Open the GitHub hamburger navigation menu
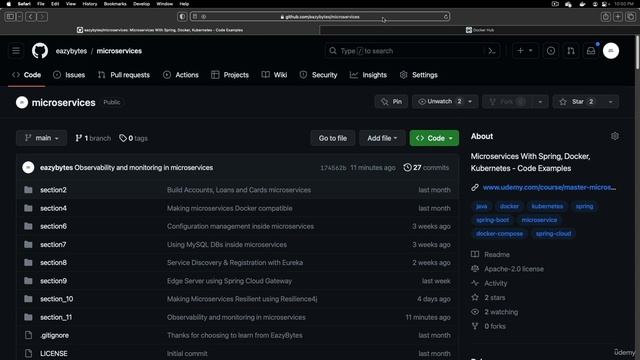This screenshot has height=360, width=640. [x=16, y=51]
